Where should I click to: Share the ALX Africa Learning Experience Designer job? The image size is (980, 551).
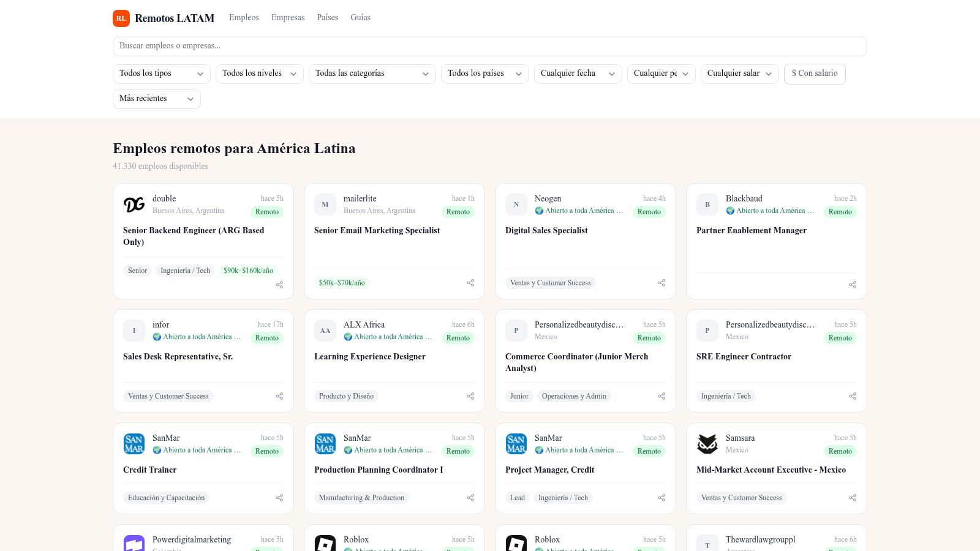click(470, 396)
